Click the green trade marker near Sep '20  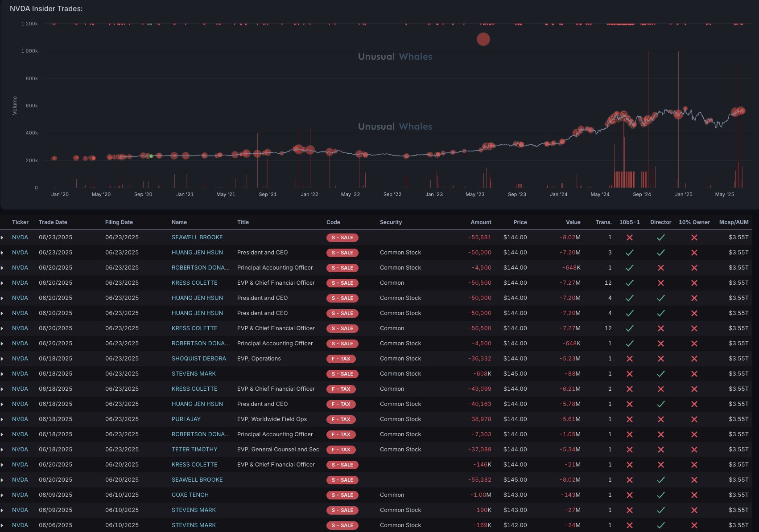point(151,156)
